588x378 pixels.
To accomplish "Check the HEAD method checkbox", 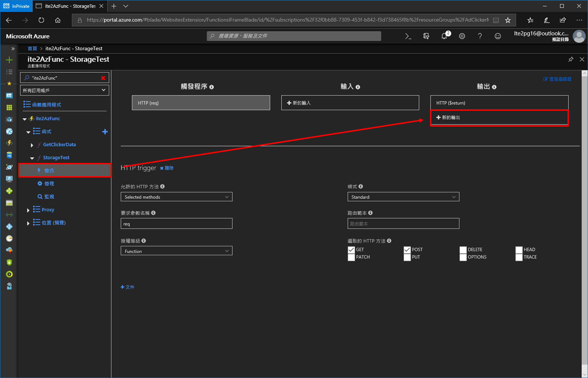I will [519, 250].
